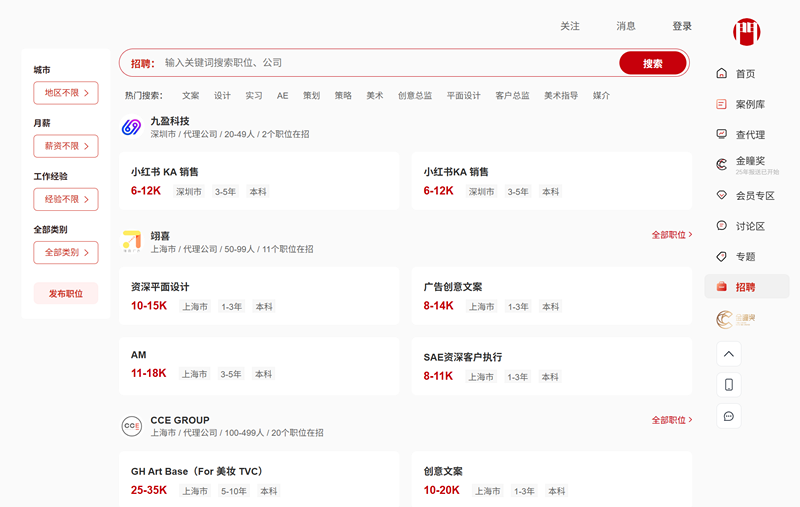Open 关注 in top navigation
Viewport: 800px width, 507px height.
tap(570, 26)
